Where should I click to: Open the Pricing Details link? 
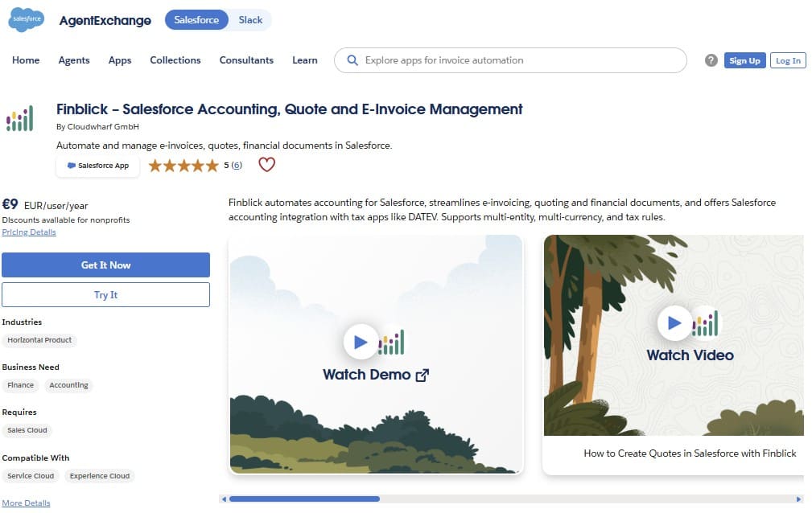(29, 232)
